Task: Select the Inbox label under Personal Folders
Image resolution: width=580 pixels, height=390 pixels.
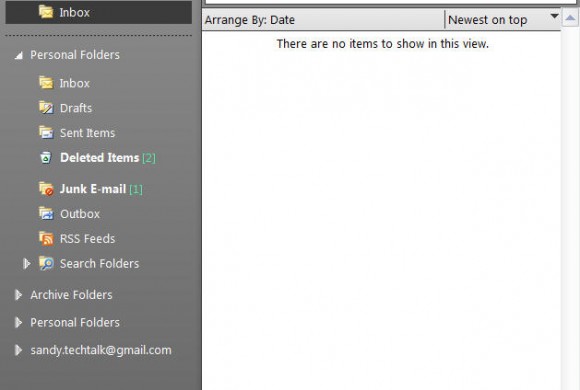Action: [75, 83]
